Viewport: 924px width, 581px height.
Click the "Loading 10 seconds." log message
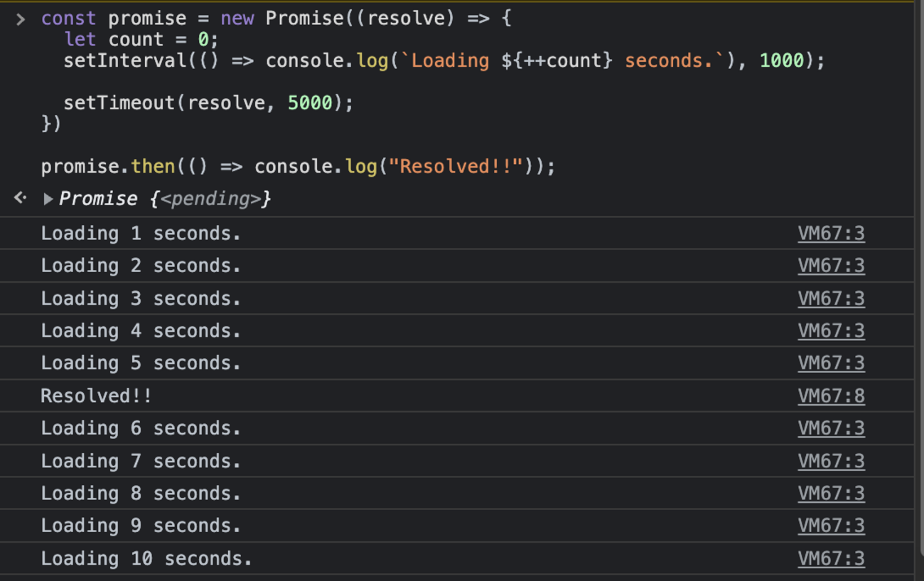[146, 558]
